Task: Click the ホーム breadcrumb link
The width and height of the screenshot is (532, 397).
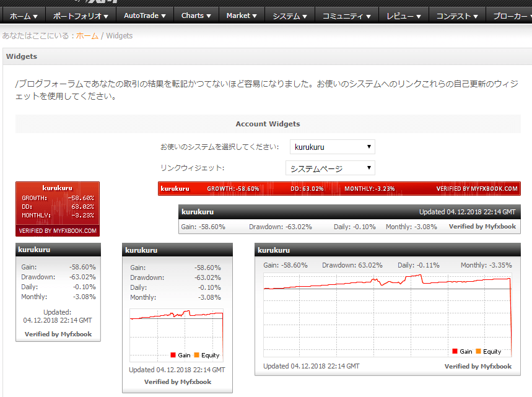Action: coord(87,36)
